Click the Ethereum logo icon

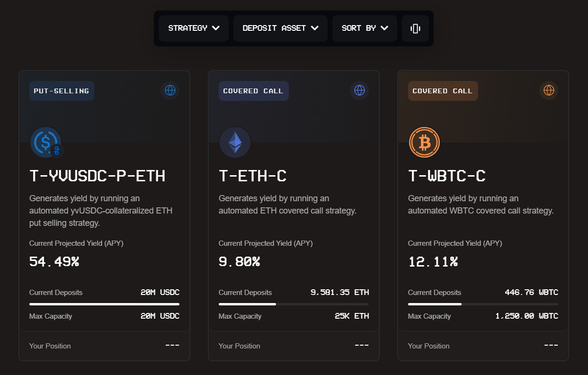point(235,142)
